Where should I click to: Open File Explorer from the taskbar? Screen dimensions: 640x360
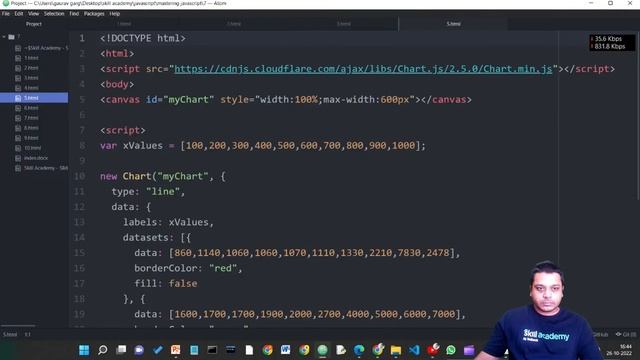[396, 350]
